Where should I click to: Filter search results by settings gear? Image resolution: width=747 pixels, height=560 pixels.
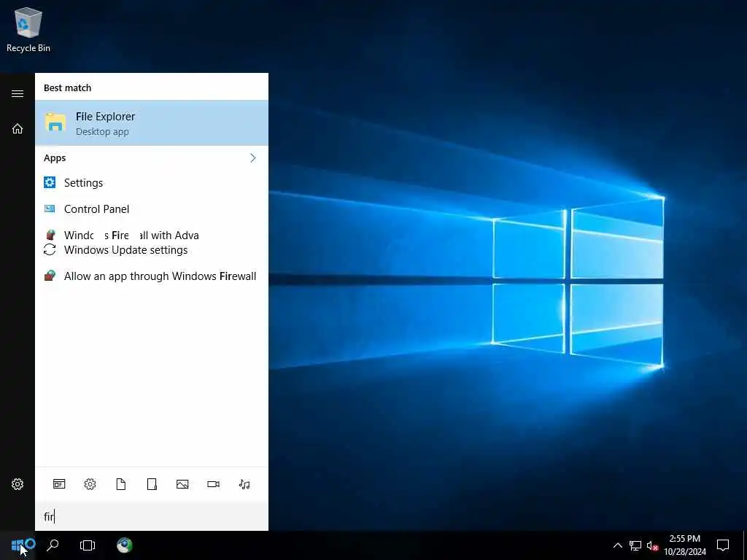coord(90,484)
